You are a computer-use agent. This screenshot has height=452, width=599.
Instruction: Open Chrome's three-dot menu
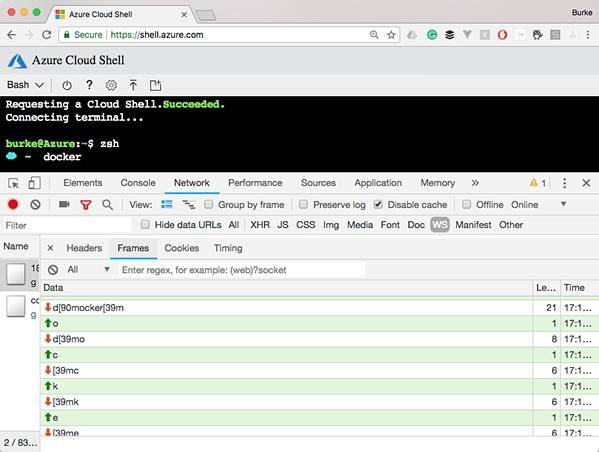pyautogui.click(x=588, y=35)
